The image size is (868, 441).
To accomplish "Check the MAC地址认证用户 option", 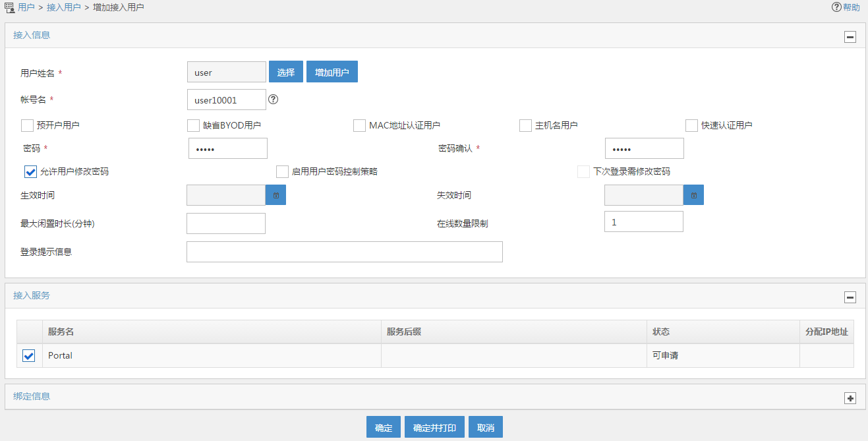I will tap(359, 125).
